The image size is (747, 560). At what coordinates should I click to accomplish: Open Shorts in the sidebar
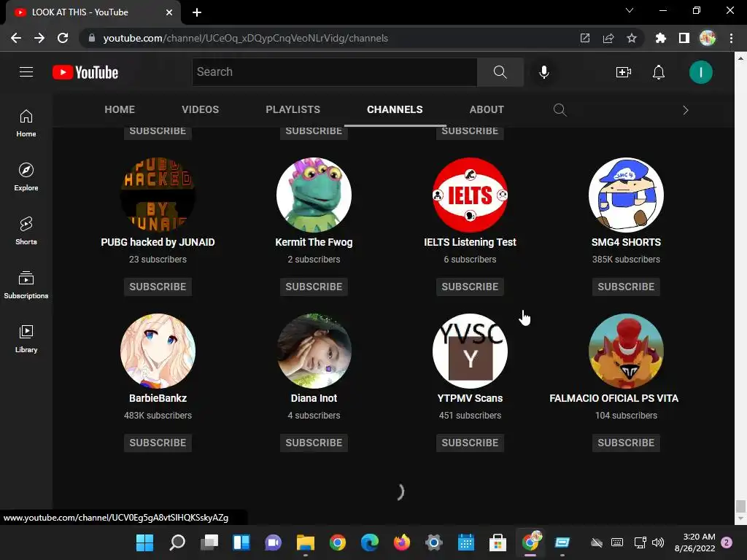pos(26,231)
